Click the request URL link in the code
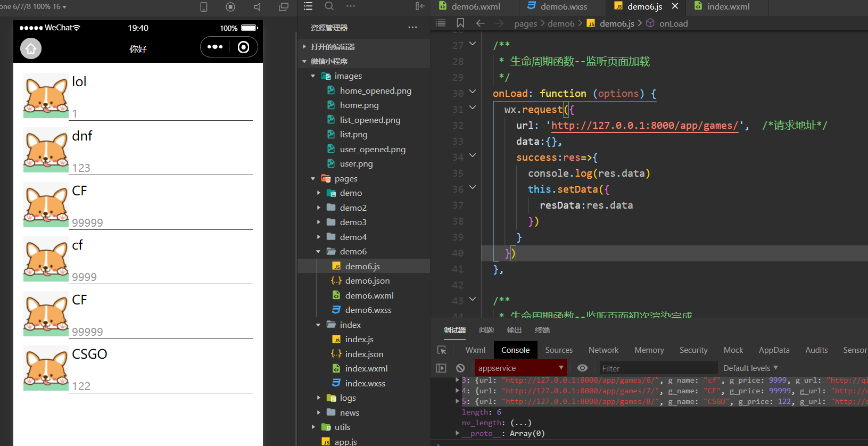The height and width of the screenshot is (446, 868). (644, 126)
